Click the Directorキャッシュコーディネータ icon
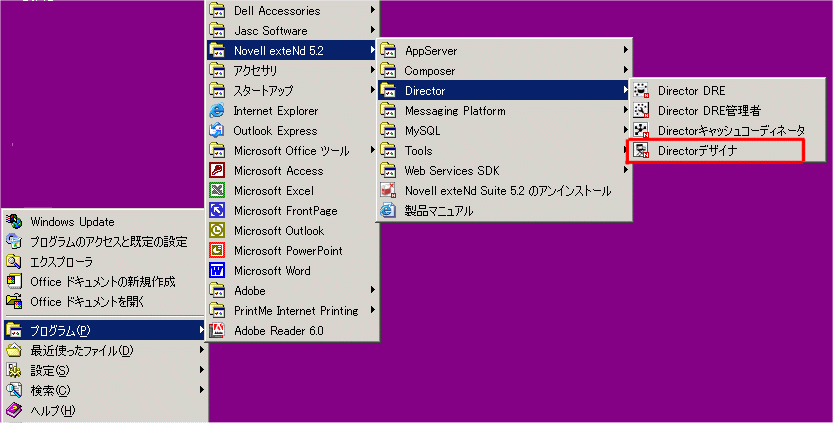 pos(641,130)
